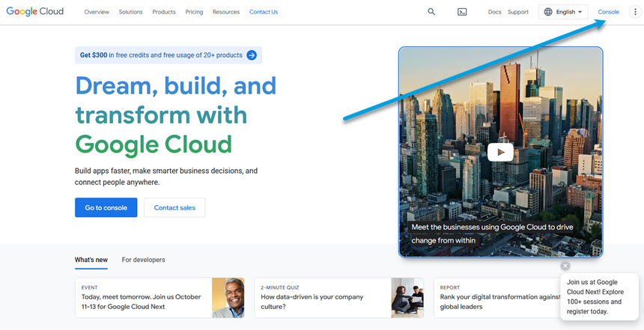Play the city skyline video

click(x=500, y=152)
